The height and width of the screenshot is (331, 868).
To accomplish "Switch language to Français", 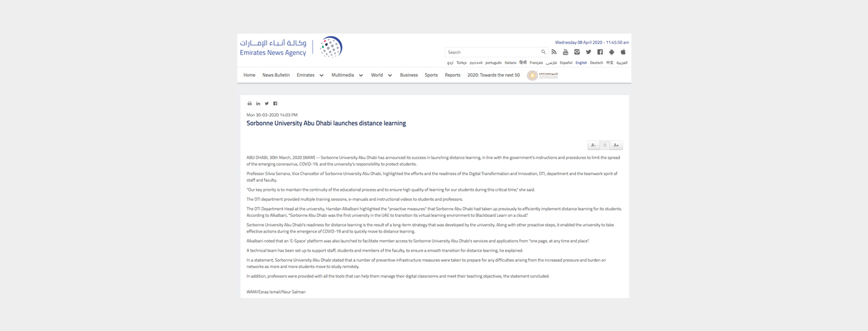I will click(536, 63).
